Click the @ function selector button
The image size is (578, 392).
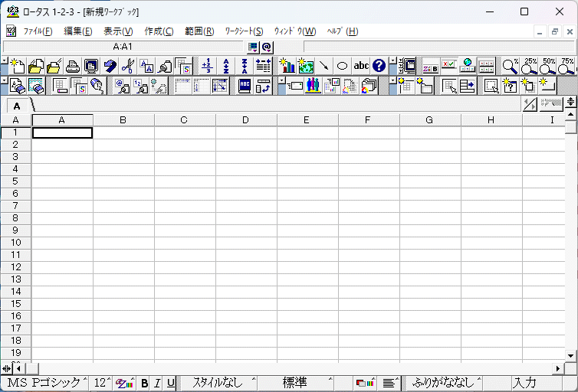click(x=266, y=47)
